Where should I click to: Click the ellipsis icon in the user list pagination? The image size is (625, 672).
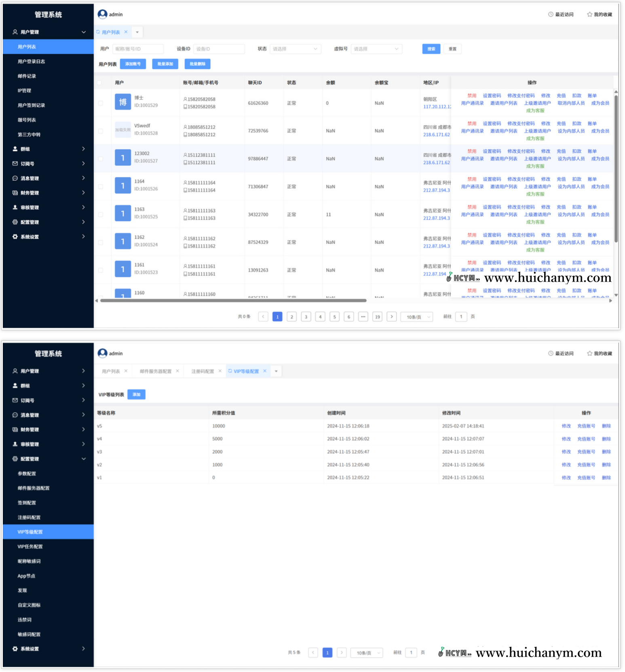[x=363, y=317]
